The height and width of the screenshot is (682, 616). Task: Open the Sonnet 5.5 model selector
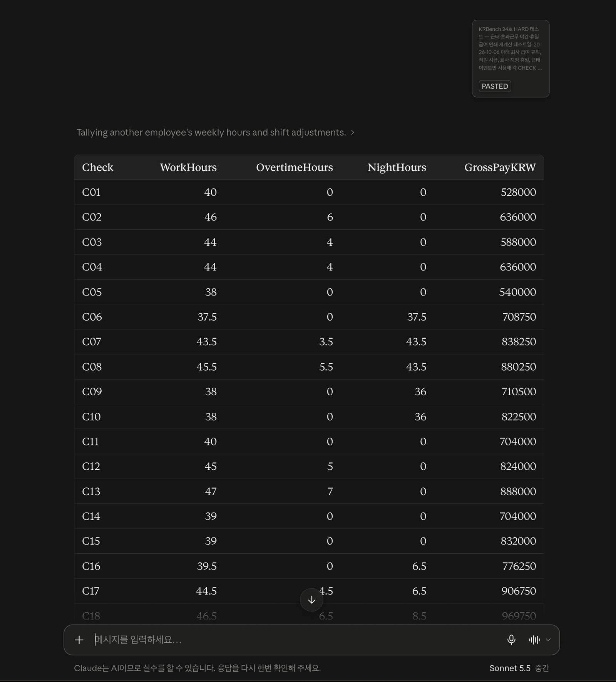pos(519,668)
